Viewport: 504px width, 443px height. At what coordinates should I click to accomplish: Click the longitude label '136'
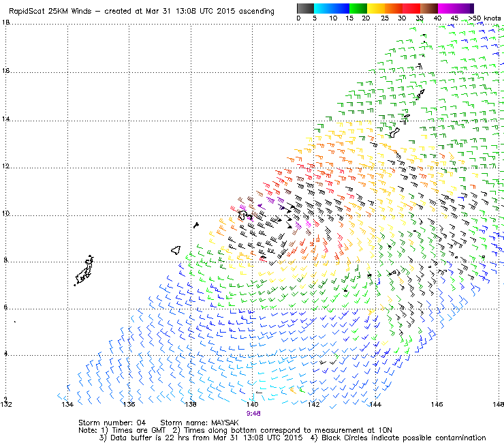coord(129,404)
